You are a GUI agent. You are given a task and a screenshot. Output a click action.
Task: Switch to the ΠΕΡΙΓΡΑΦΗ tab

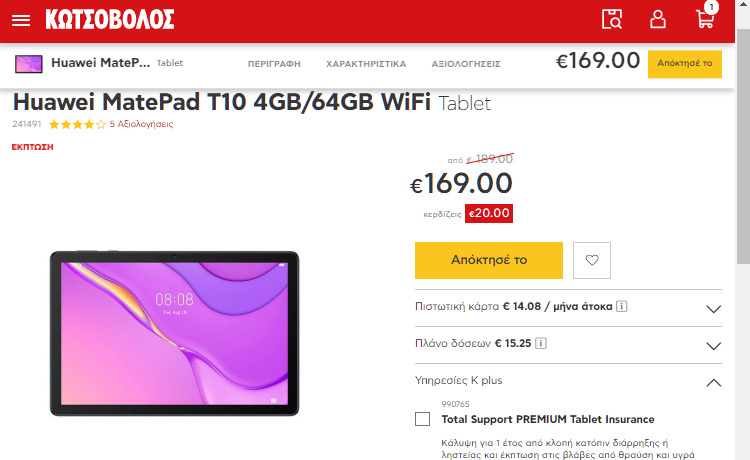click(274, 64)
